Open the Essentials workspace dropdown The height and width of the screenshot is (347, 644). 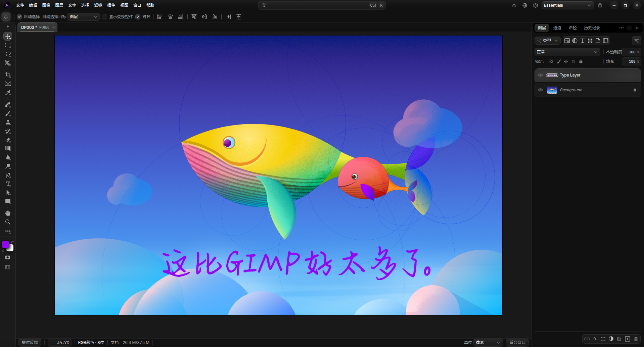[567, 5]
